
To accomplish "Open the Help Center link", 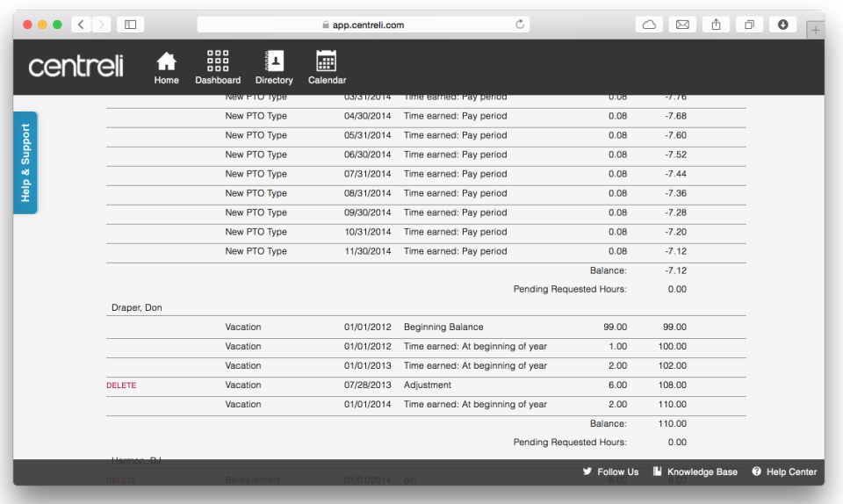I will 791,472.
